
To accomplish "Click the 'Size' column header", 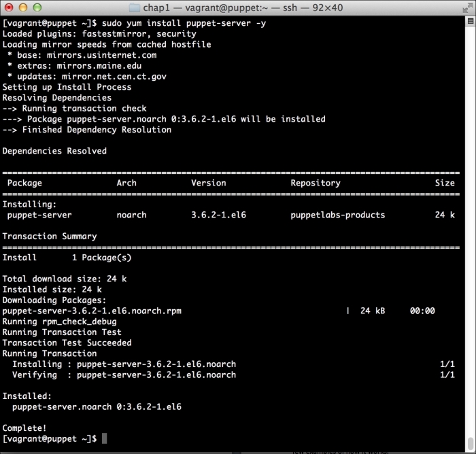I will (445, 183).
